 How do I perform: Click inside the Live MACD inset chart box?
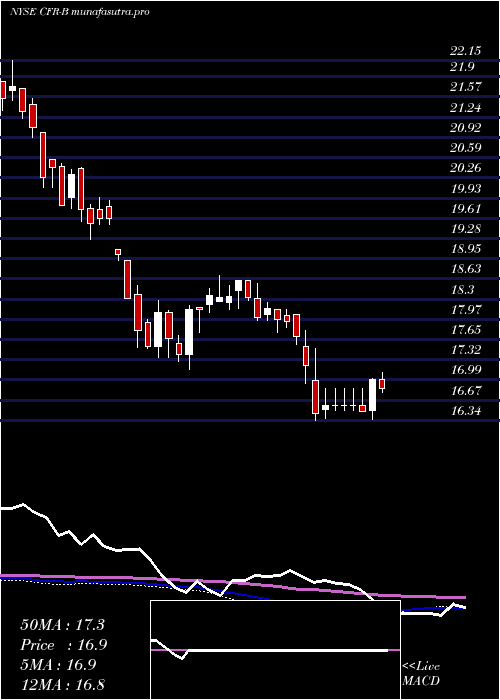[275, 650]
